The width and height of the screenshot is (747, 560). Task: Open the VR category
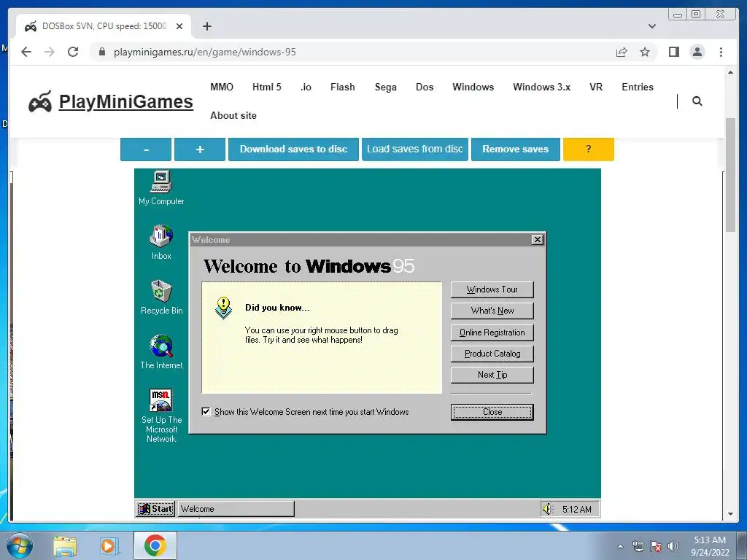tap(596, 87)
